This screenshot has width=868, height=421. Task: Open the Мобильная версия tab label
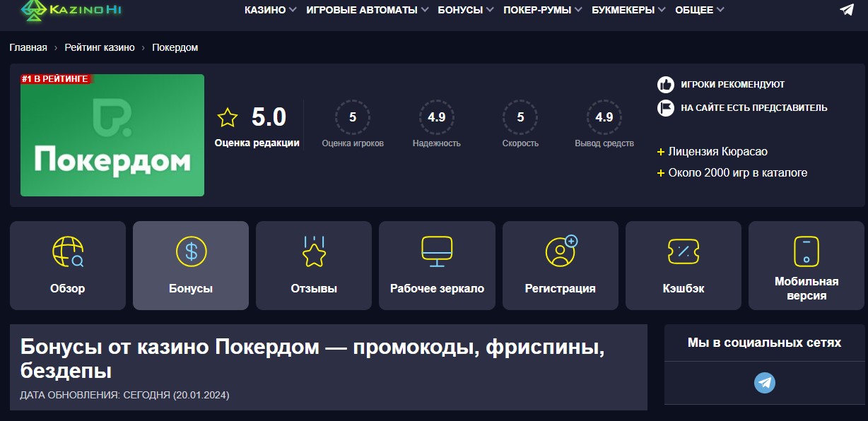807,288
